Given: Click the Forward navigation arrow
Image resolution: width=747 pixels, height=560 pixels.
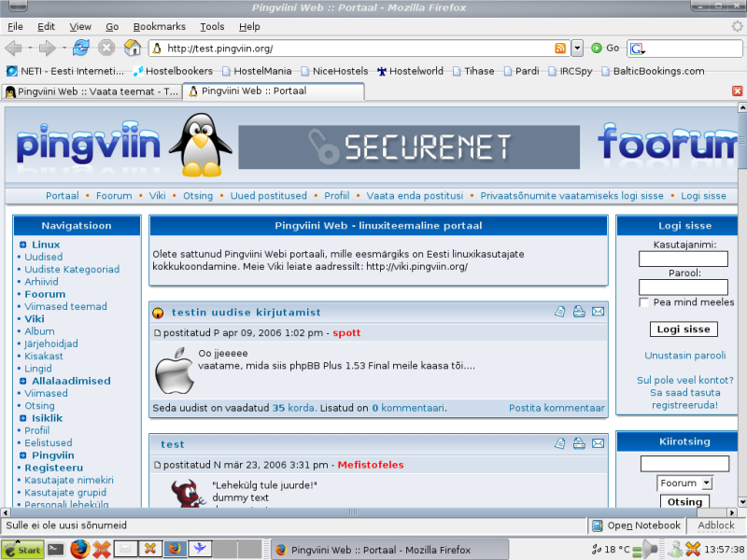Looking at the screenshot, I should [47, 49].
